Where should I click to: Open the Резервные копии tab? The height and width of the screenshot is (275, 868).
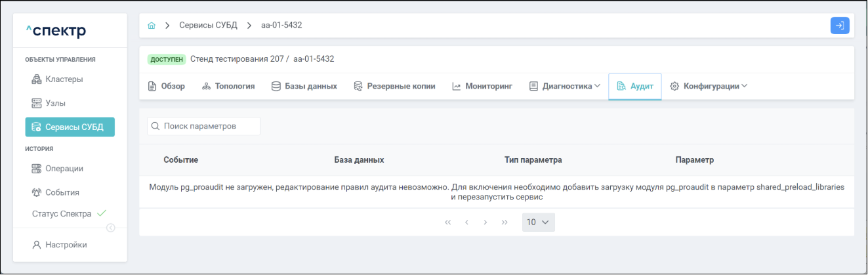[x=394, y=86]
